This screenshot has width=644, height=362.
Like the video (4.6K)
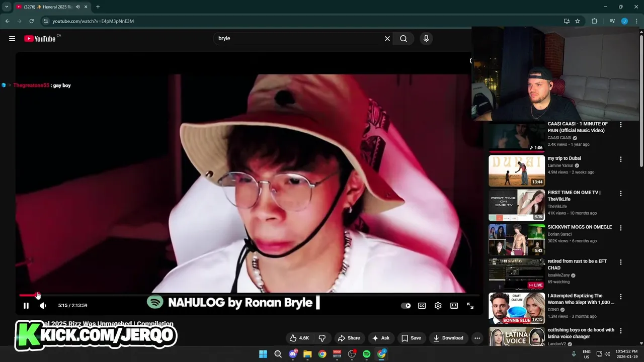pyautogui.click(x=299, y=338)
